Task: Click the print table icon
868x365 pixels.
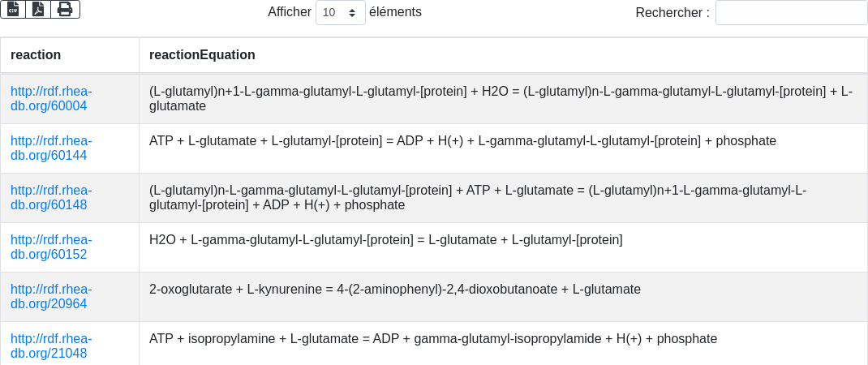Action: pos(65,9)
